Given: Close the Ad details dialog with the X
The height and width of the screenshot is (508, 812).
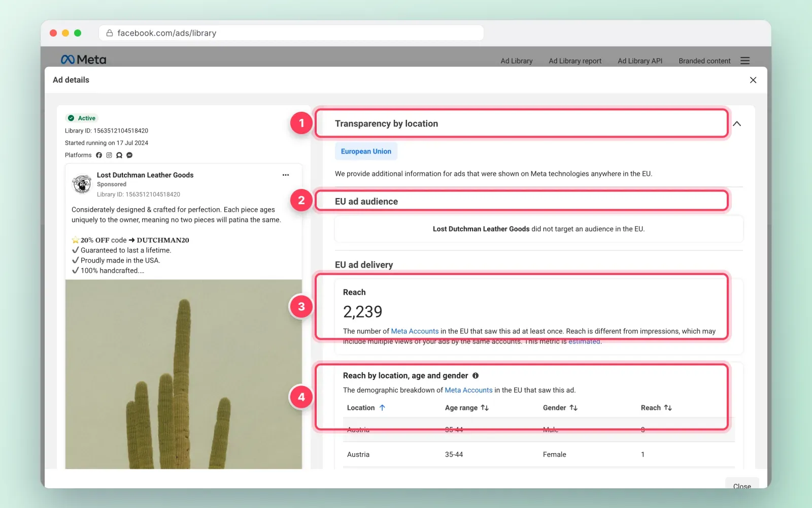Looking at the screenshot, I should [753, 80].
